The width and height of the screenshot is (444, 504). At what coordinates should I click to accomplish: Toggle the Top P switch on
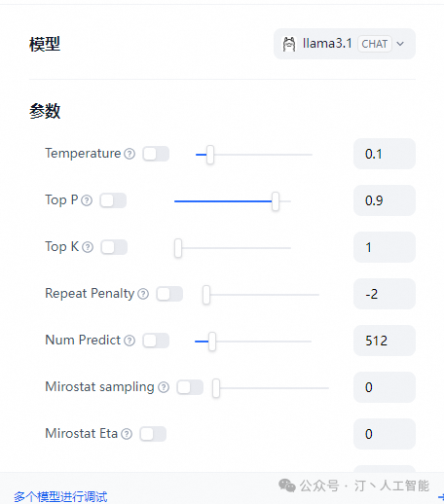(x=113, y=200)
